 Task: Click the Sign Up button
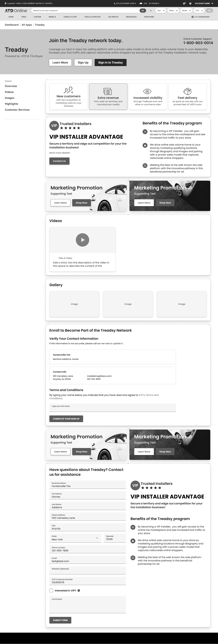[x=83, y=62]
